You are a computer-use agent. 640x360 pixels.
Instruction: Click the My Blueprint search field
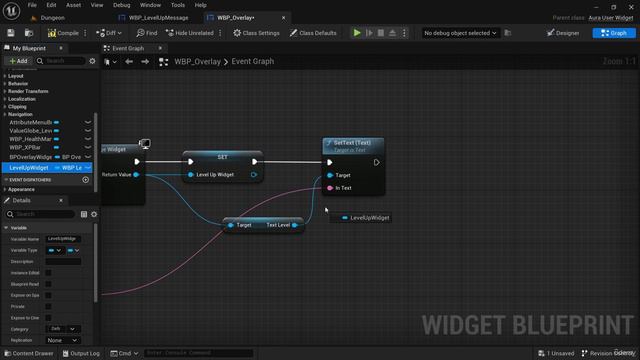60,61
